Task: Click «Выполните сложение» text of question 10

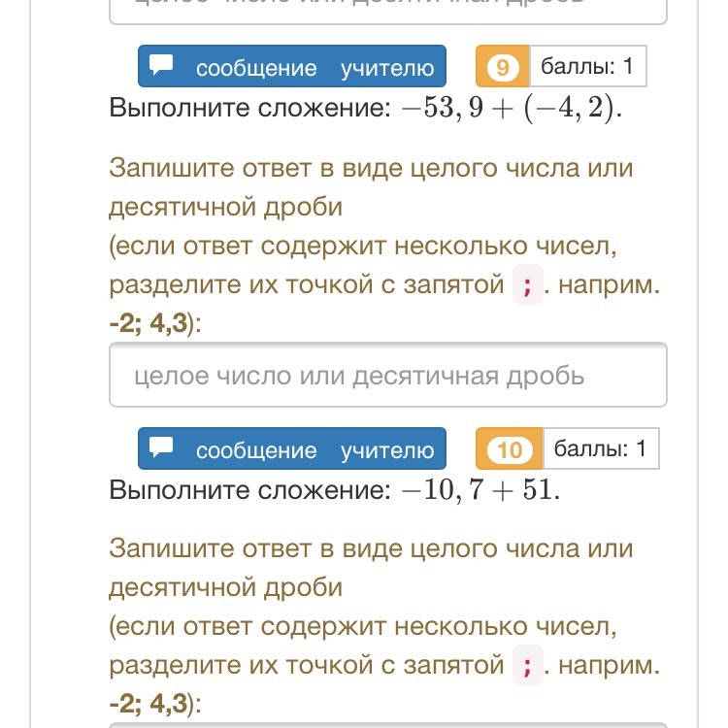Action: coord(248,490)
